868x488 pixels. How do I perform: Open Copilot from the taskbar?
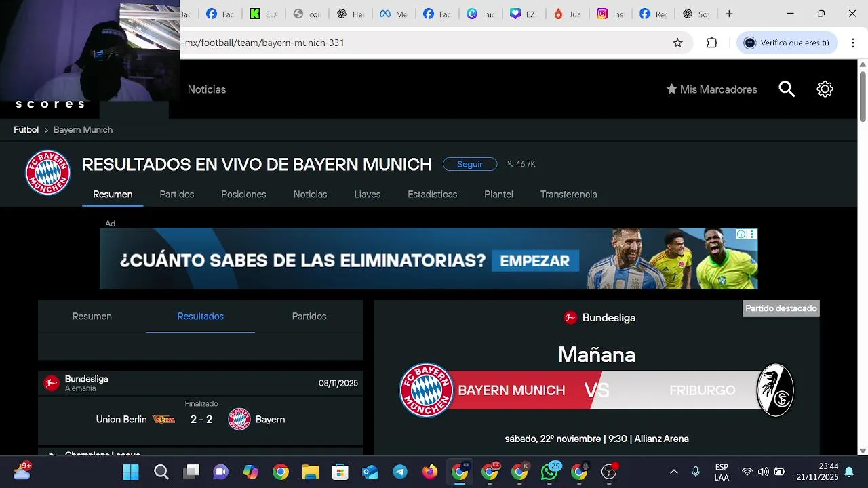point(251,472)
